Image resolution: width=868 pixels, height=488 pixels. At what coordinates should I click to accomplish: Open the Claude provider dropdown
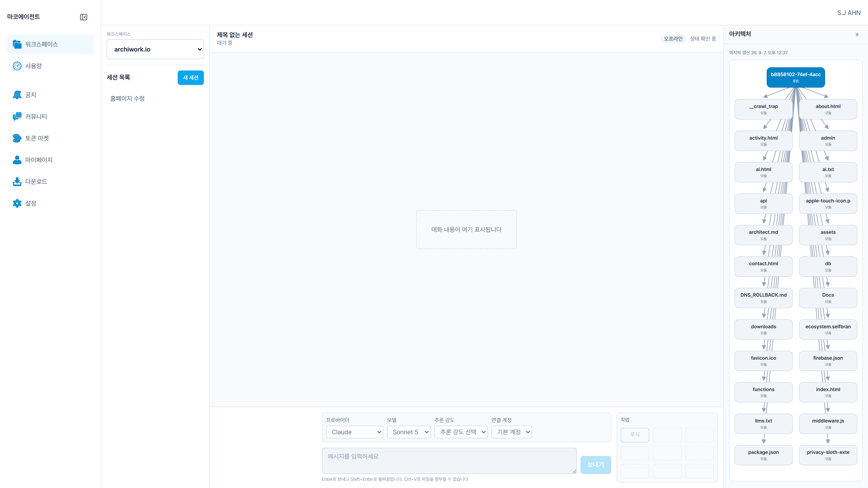(354, 432)
